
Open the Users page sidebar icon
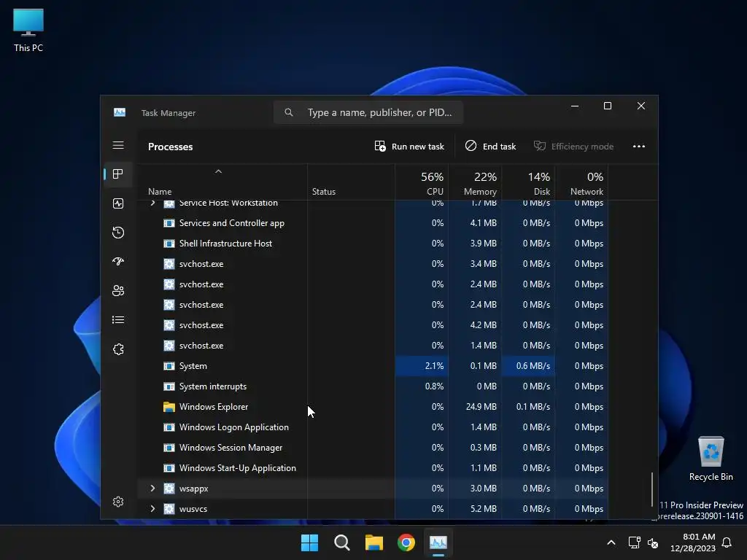point(118,290)
